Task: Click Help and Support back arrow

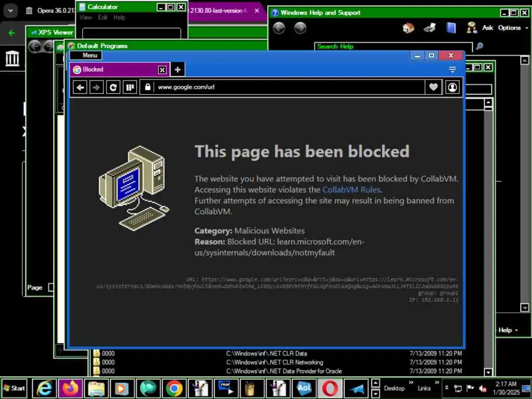Action: (x=279, y=28)
